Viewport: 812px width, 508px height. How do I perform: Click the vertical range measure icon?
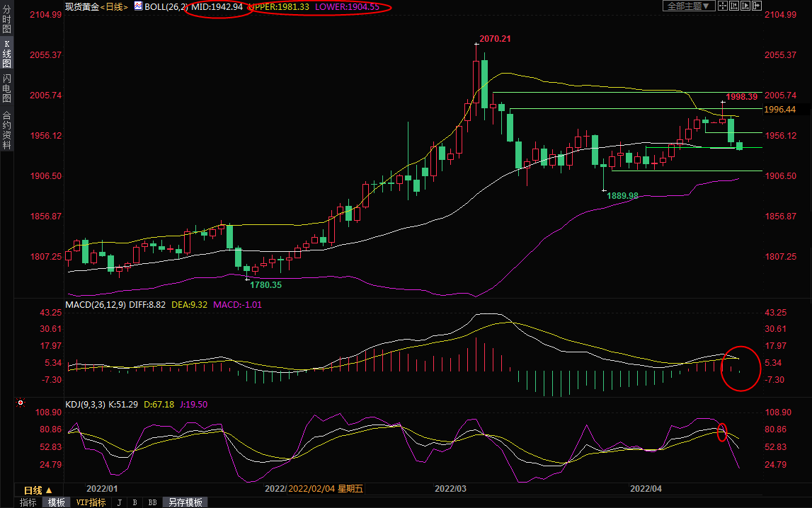pos(734,6)
